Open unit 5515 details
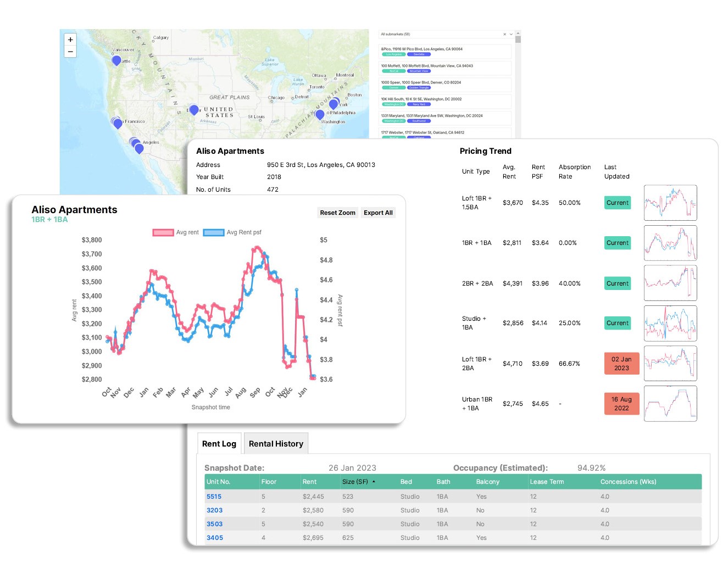728x580 pixels. [214, 497]
